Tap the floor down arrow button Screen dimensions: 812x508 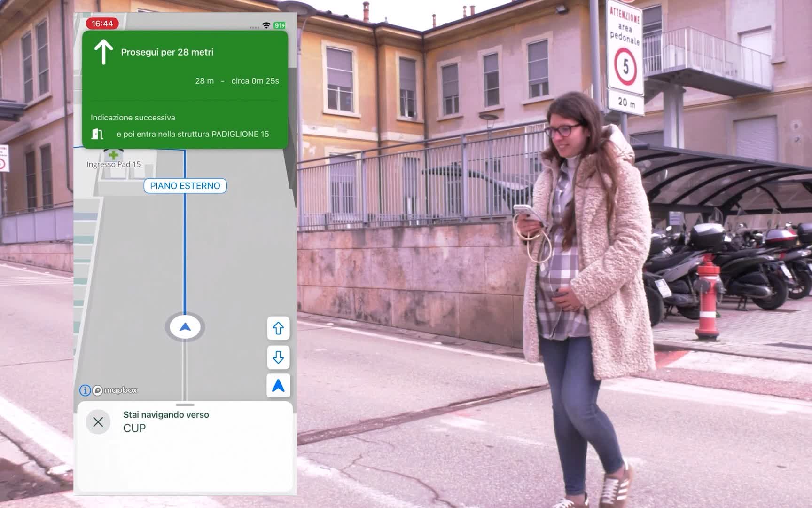tap(278, 357)
